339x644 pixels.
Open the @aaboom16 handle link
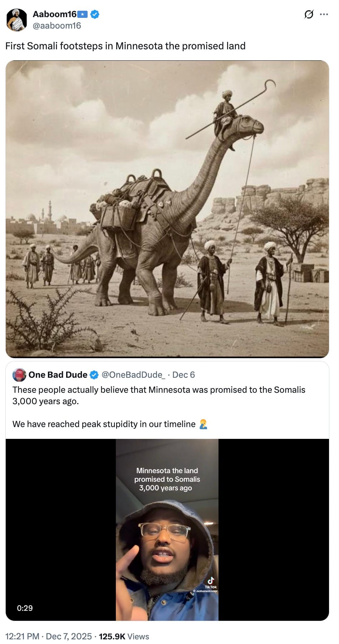(57, 26)
